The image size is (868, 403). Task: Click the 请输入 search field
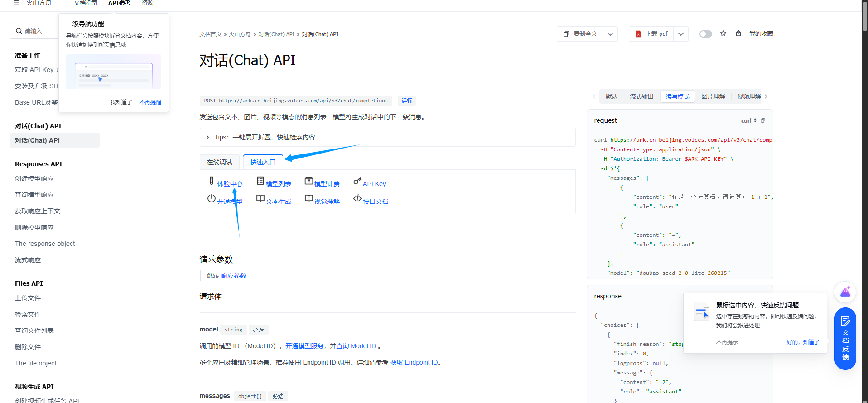tap(34, 31)
